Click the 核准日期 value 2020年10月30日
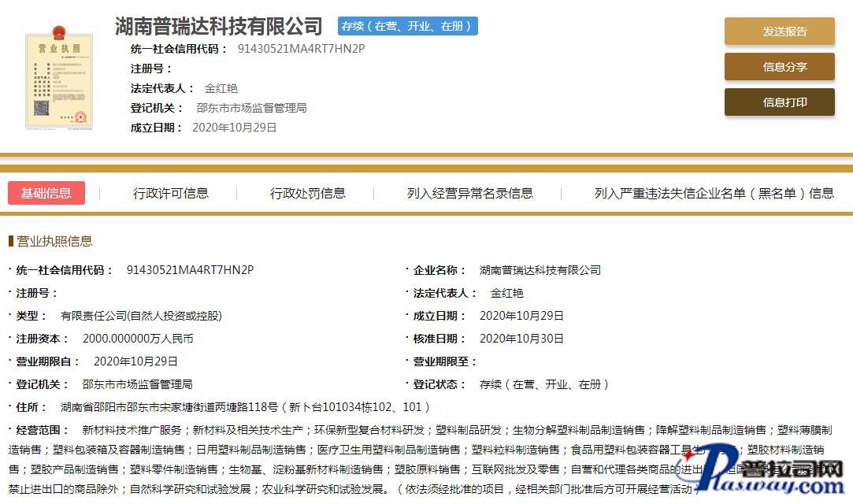Image resolution: width=853 pixels, height=504 pixels. (521, 339)
